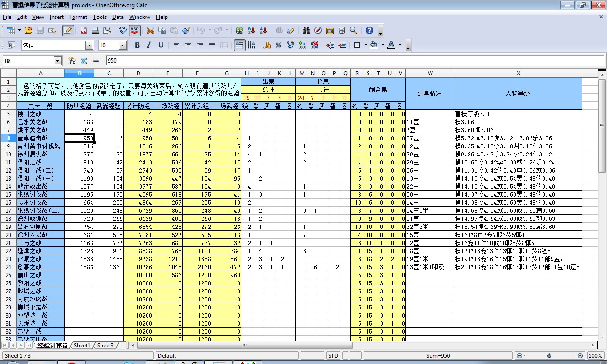Toggle AutoSpellcheck on the toolbar
Image resolution: width=607 pixels, height=364 pixels.
(135, 30)
